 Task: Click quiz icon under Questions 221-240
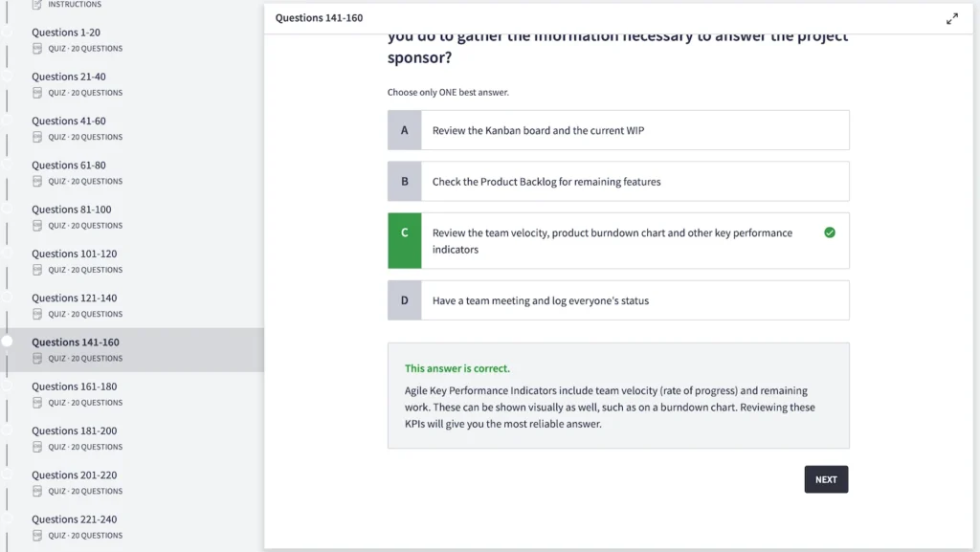click(x=38, y=536)
